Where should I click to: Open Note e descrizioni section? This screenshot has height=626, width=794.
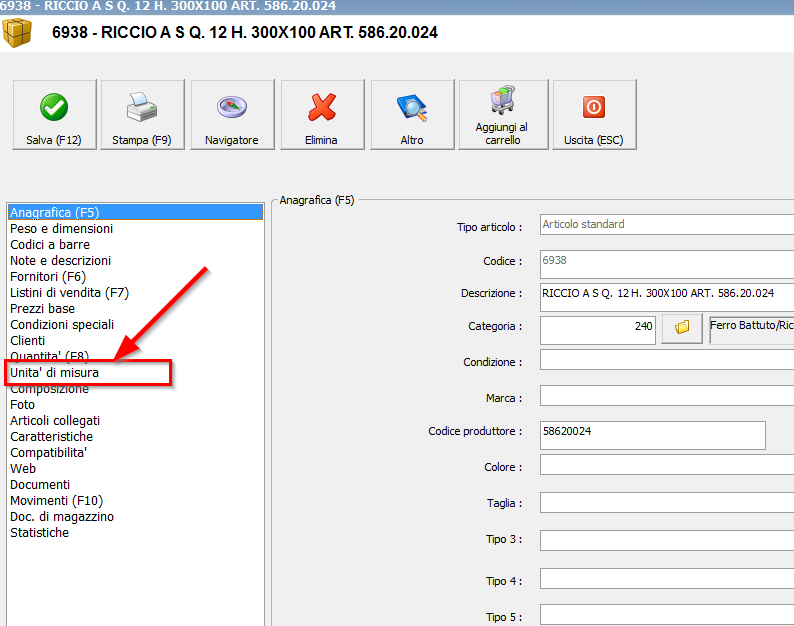coord(136,260)
